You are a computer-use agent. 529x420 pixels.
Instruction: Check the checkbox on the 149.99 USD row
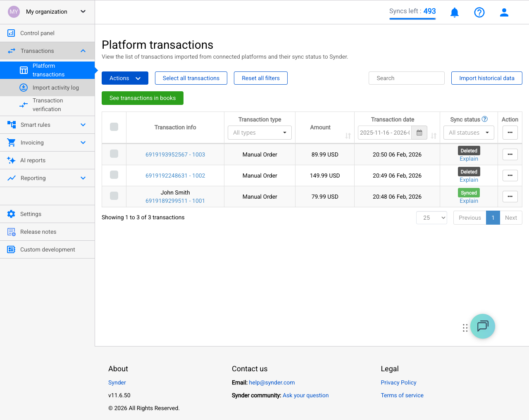click(x=114, y=175)
